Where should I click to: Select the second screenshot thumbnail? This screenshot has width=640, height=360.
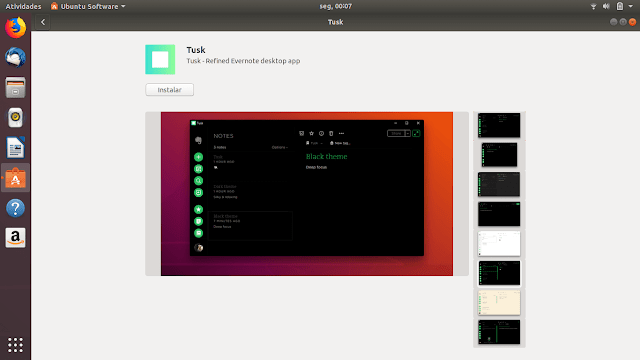coord(499,155)
